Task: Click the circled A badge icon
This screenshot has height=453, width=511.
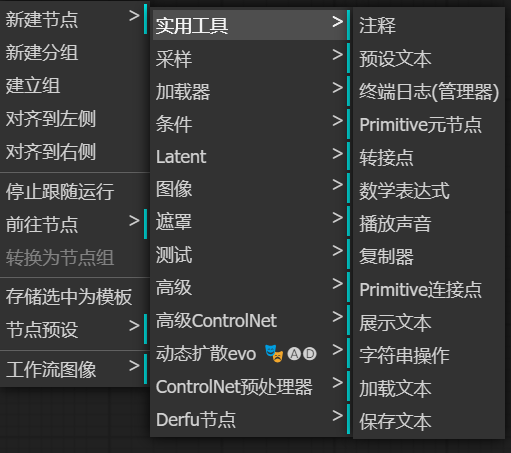Action: (294, 354)
